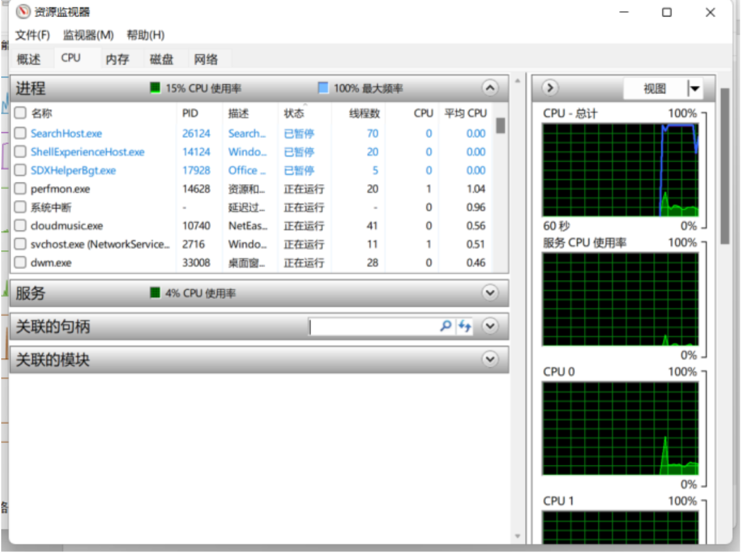Click average CPU value 1.04
The height and width of the screenshot is (560, 749).
(476, 188)
